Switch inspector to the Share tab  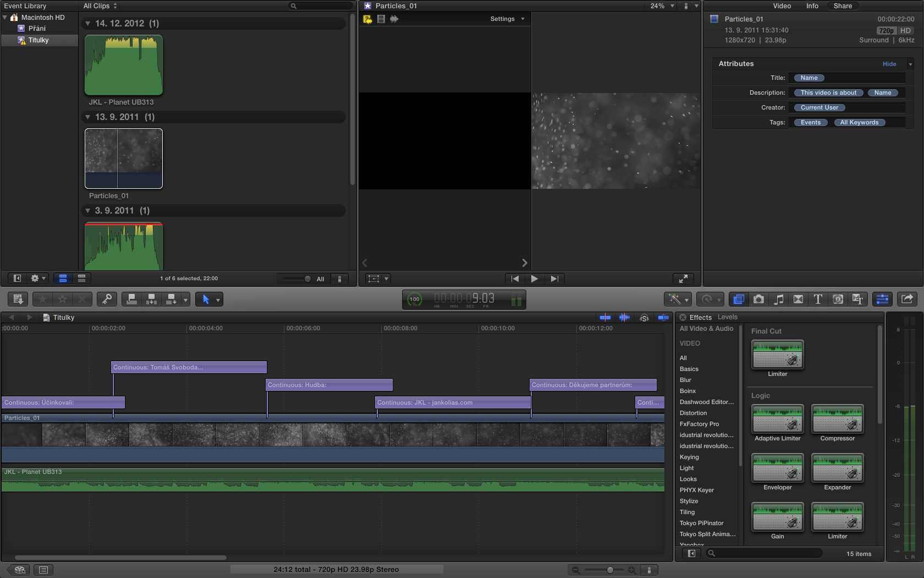[x=843, y=6]
